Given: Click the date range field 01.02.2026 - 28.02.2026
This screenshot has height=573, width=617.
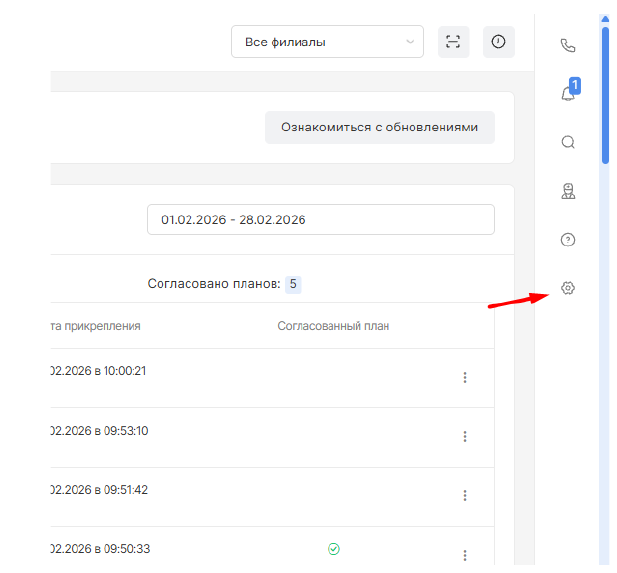Looking at the screenshot, I should (320, 220).
